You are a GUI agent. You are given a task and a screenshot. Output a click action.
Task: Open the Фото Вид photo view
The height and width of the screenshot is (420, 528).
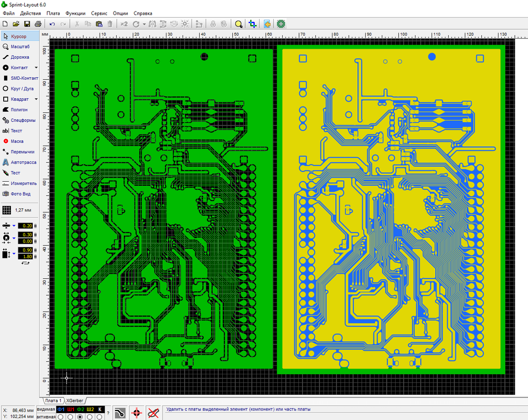point(20,194)
